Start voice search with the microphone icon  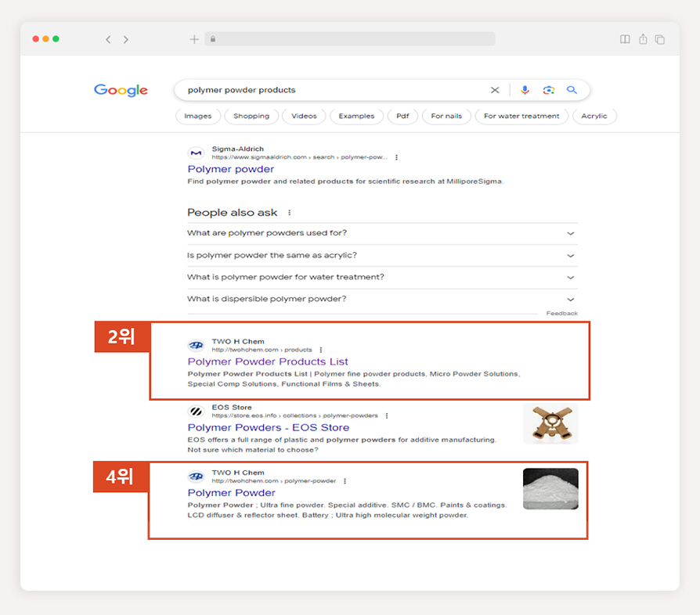[525, 90]
